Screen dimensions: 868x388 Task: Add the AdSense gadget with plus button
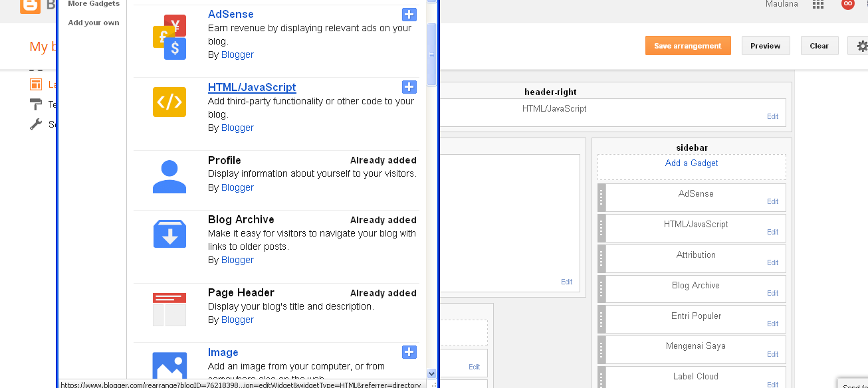(x=409, y=15)
